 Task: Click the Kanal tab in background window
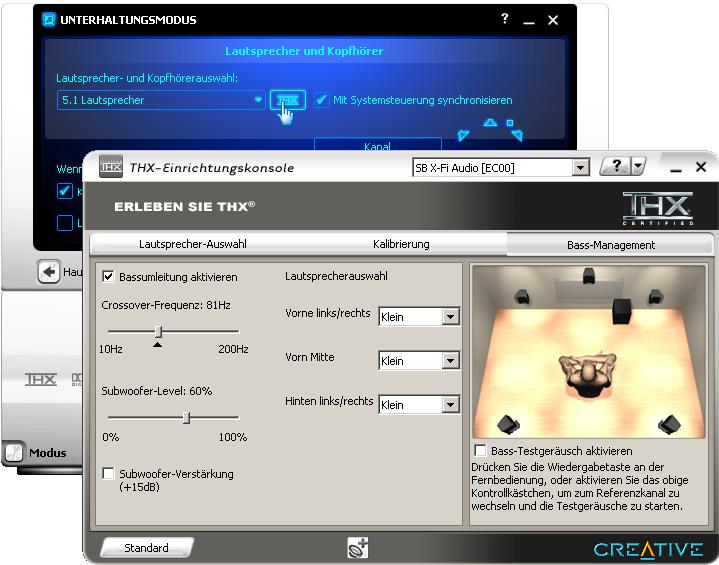tap(377, 146)
